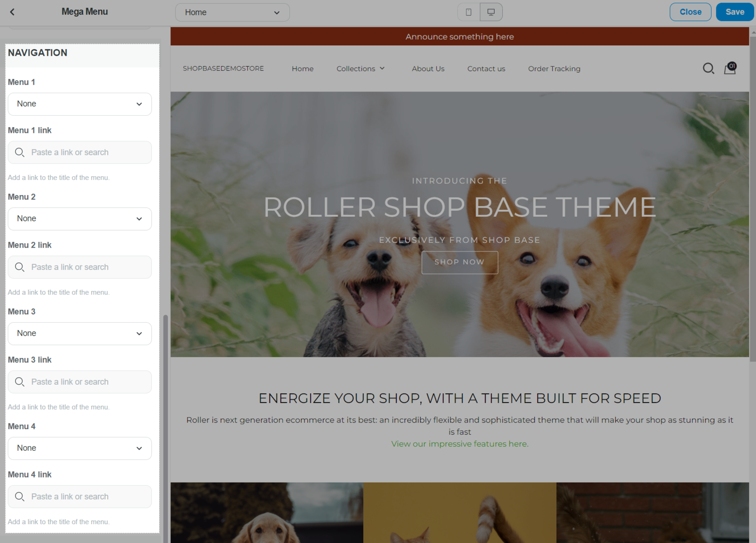Expand the Collections menu chevron
The height and width of the screenshot is (543, 756).
point(382,69)
